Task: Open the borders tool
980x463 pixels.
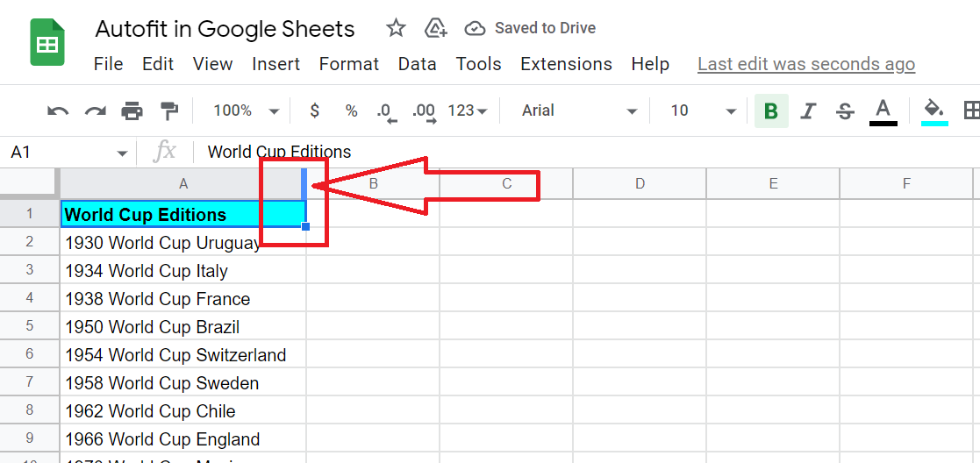Action: 971,111
